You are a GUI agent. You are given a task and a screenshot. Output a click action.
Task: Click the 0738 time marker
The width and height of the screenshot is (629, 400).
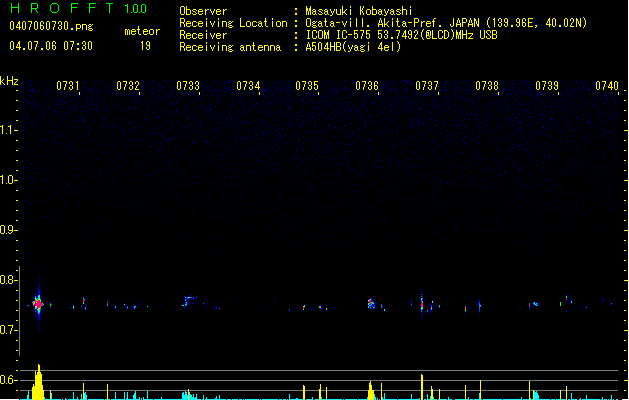click(x=487, y=86)
